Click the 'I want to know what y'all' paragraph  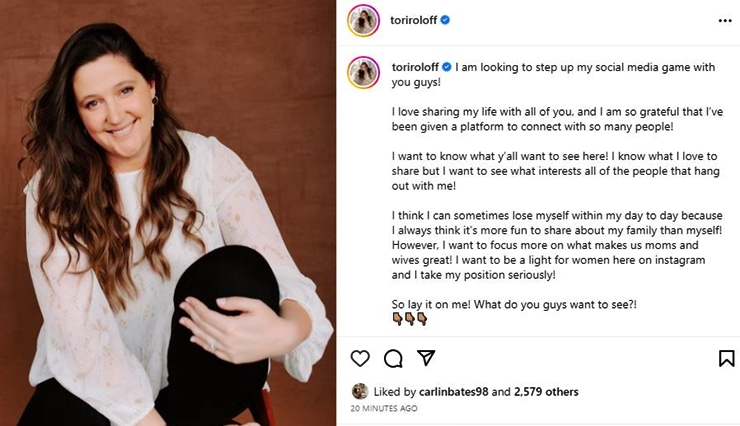553,171
